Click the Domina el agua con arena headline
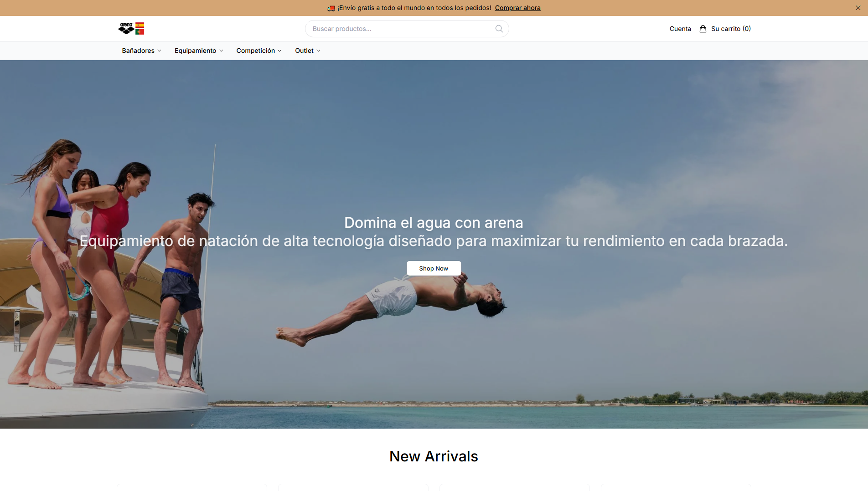 click(434, 222)
